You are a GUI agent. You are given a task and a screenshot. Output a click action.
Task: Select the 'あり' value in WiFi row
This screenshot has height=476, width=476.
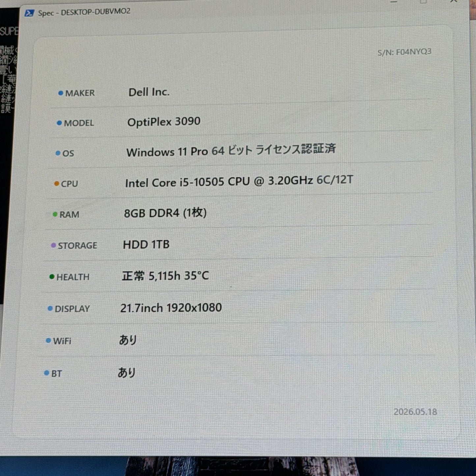point(128,340)
